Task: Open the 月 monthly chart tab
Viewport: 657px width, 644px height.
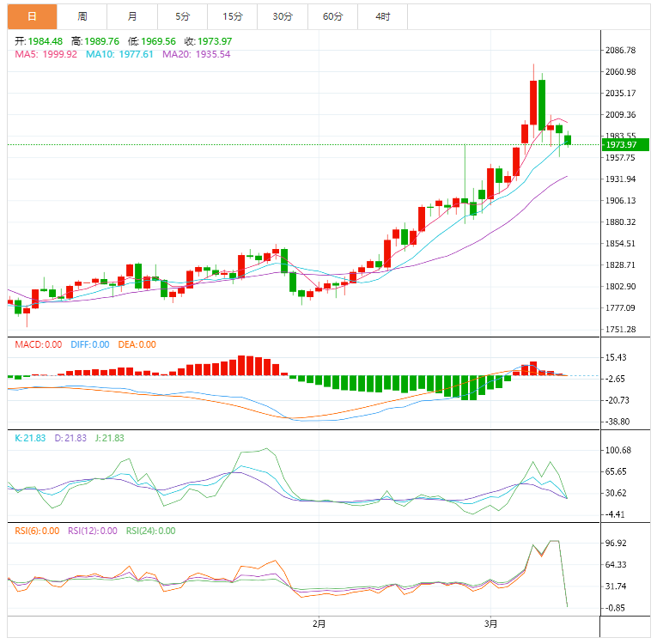Action: 131,16
